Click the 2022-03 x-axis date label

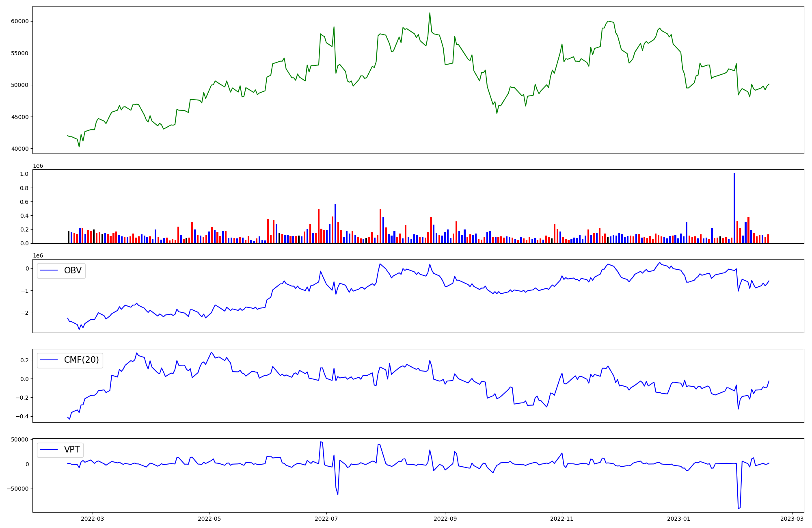click(93, 518)
